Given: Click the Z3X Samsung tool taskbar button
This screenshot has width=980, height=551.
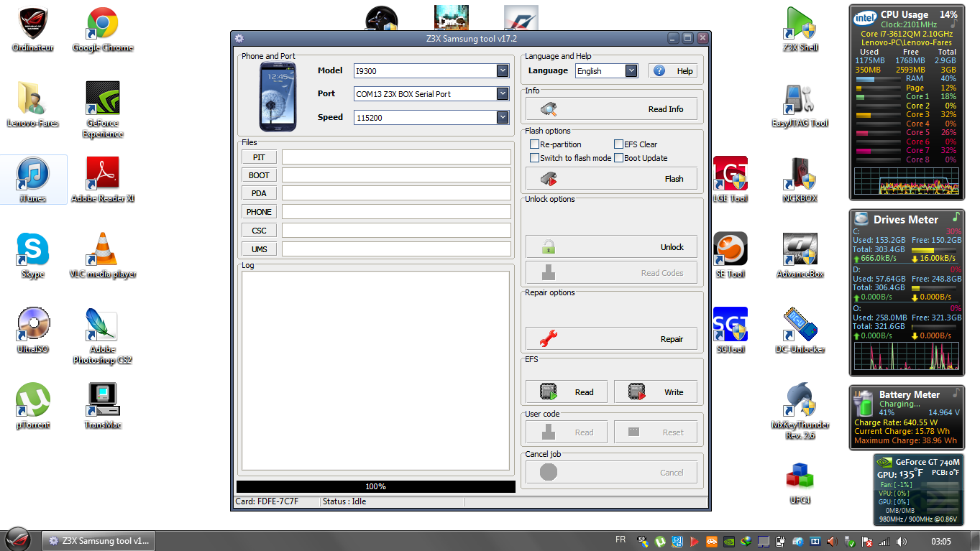Looking at the screenshot, I should (x=99, y=541).
